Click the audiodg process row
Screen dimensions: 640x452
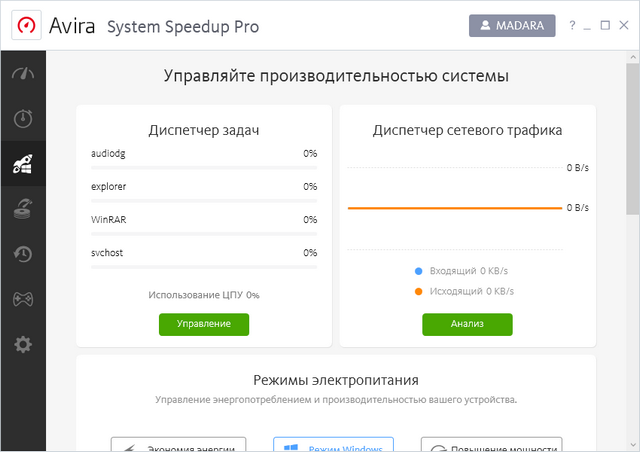(204, 154)
